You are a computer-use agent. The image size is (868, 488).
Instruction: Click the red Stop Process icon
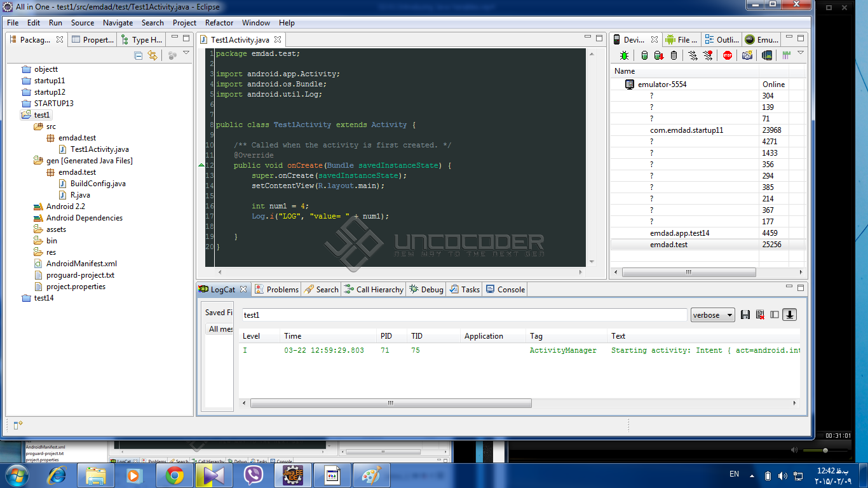point(728,55)
